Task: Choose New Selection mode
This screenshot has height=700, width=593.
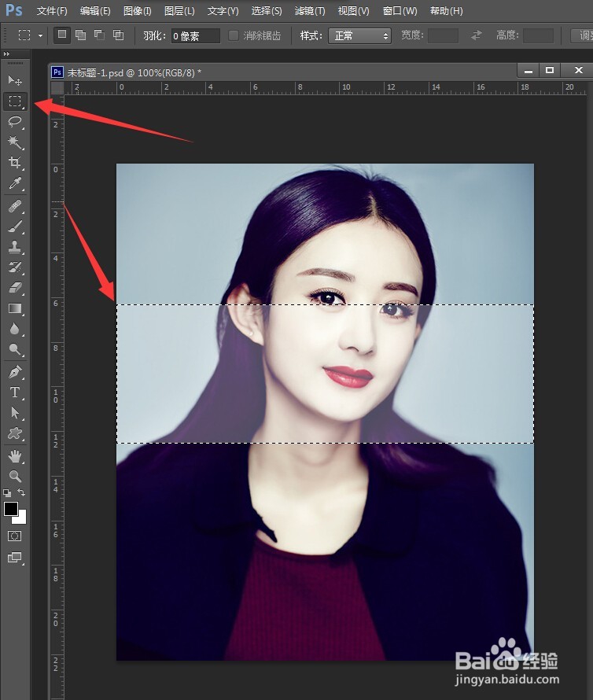Action: [62, 35]
